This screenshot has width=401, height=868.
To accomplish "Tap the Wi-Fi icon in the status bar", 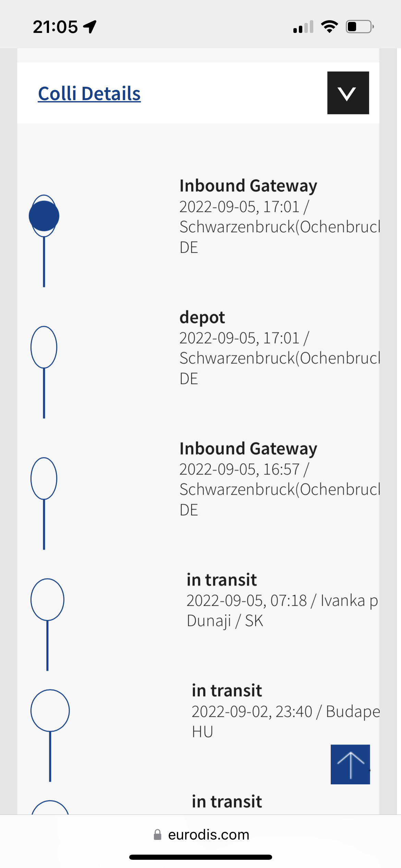I will pyautogui.click(x=329, y=27).
